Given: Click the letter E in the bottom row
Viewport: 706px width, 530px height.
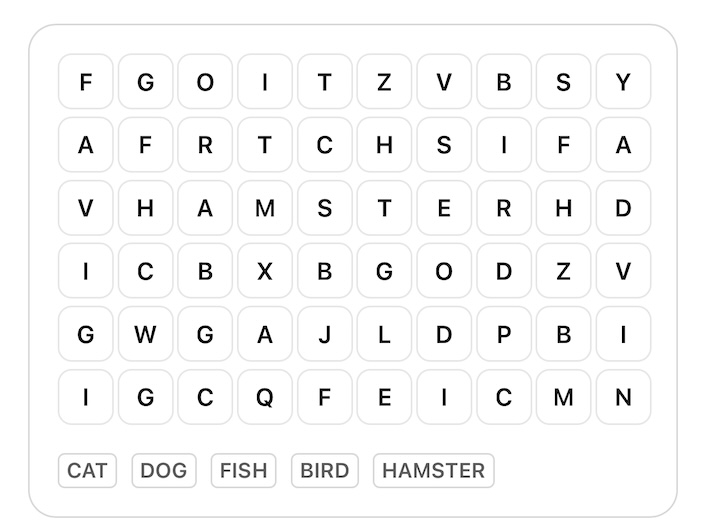Looking at the screenshot, I should pos(384,397).
